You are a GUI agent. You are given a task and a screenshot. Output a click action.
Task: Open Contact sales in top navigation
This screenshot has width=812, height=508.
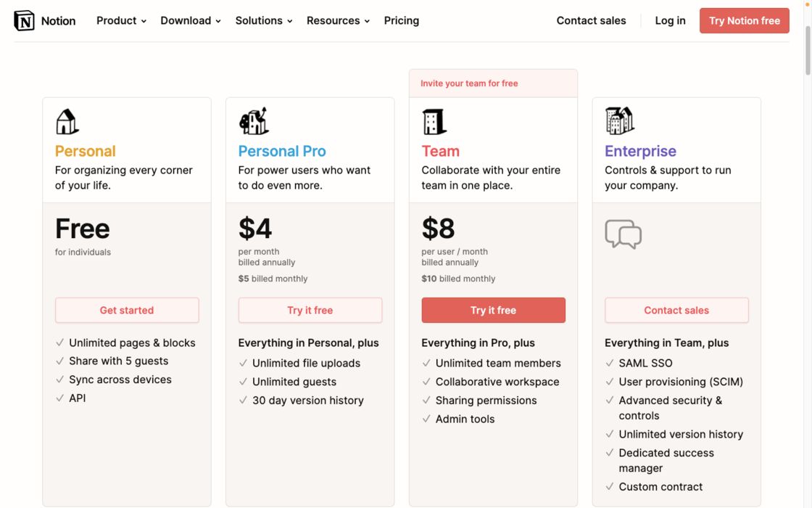pos(591,21)
